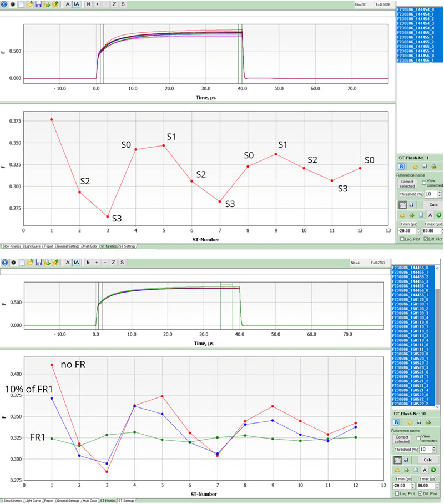Enable View corrected checkbox in ST-Flash-Nr.: 1 panel
The width and height of the screenshot is (444, 504).
point(424,182)
